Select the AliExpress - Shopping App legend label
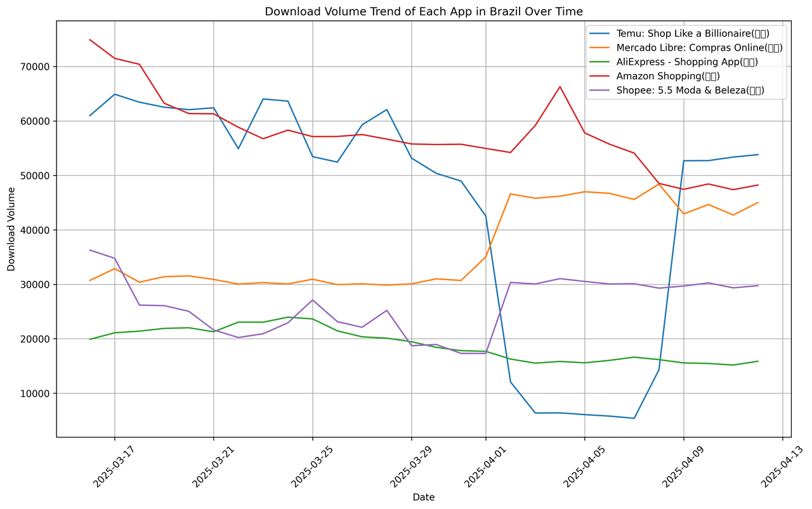Image resolution: width=812 pixels, height=509 pixels. [687, 62]
